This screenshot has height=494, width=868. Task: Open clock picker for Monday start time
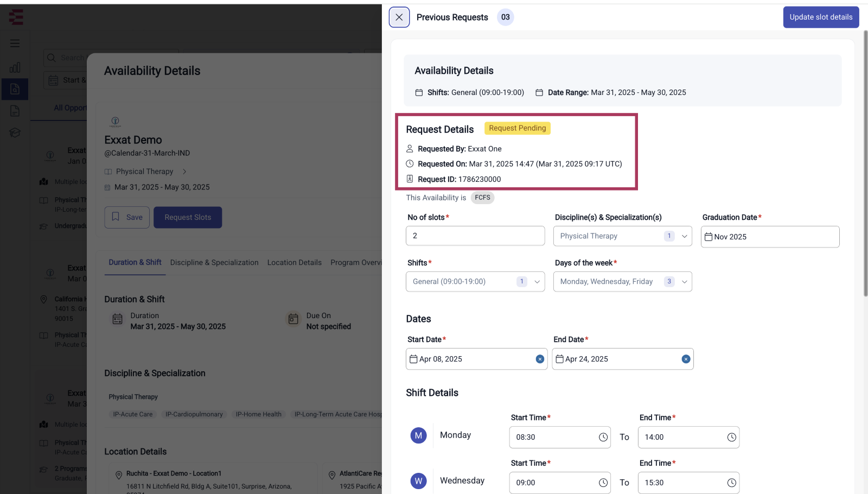[x=603, y=437]
